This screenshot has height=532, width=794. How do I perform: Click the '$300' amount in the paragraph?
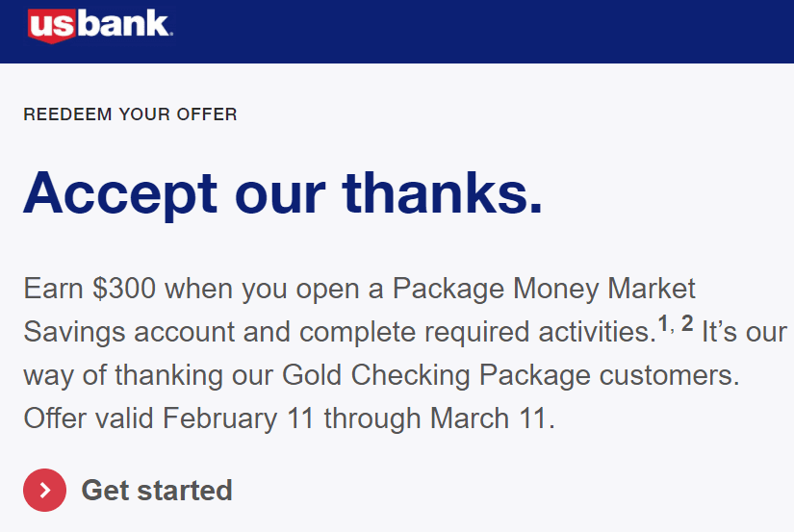coord(123,289)
